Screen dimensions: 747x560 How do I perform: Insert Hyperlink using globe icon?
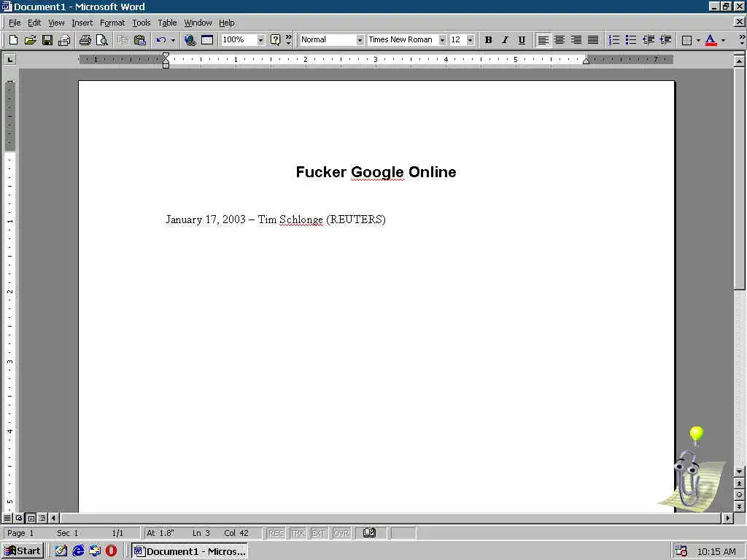(x=190, y=40)
